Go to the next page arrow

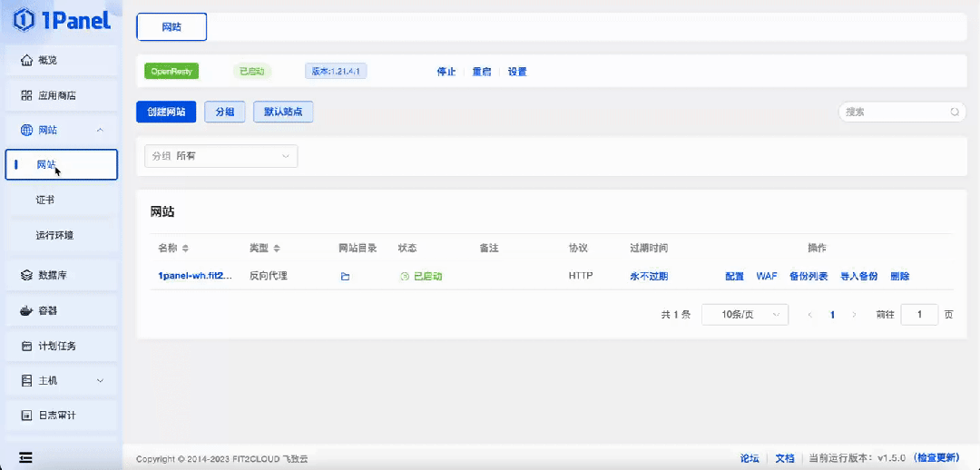pyautogui.click(x=855, y=315)
